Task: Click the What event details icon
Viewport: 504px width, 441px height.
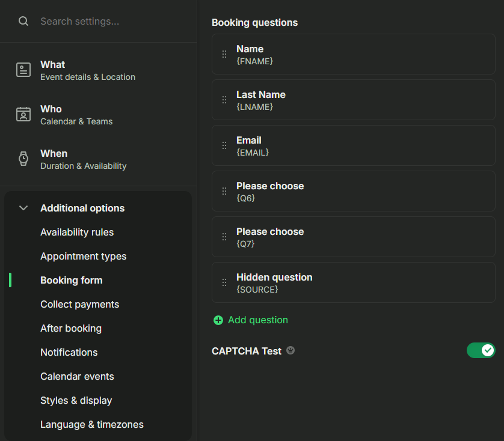Action: pyautogui.click(x=23, y=70)
